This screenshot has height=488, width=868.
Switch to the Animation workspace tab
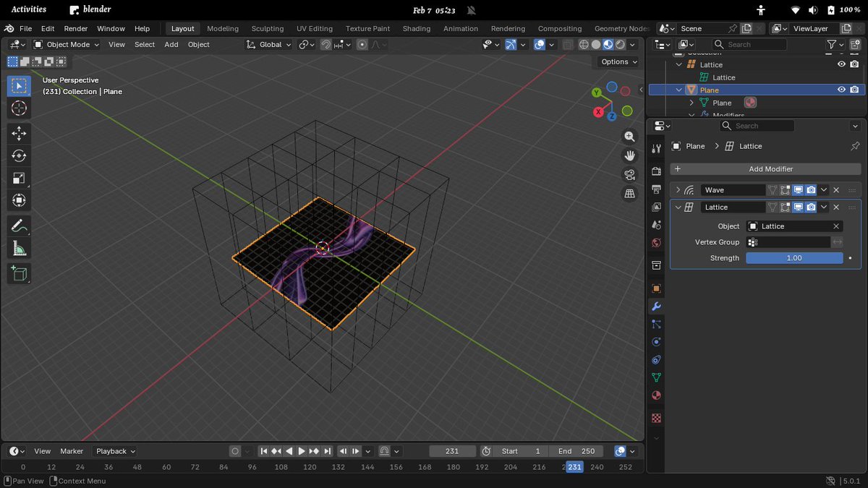pyautogui.click(x=461, y=29)
